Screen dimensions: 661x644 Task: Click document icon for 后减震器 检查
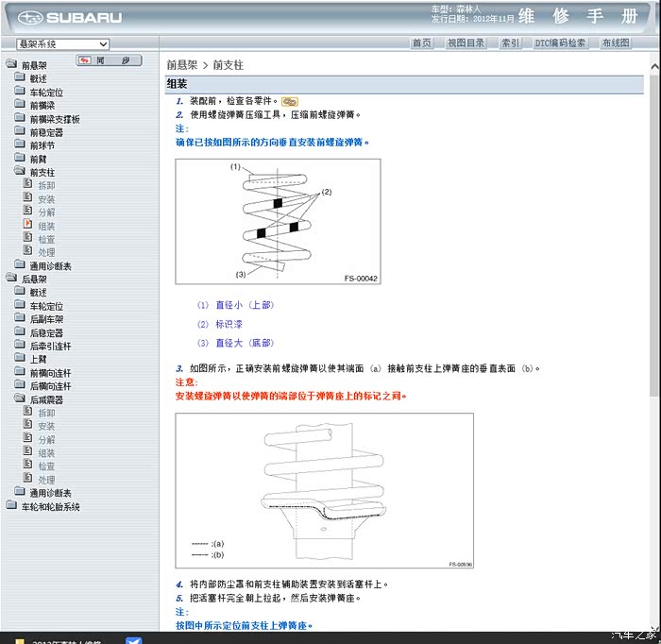(28, 466)
